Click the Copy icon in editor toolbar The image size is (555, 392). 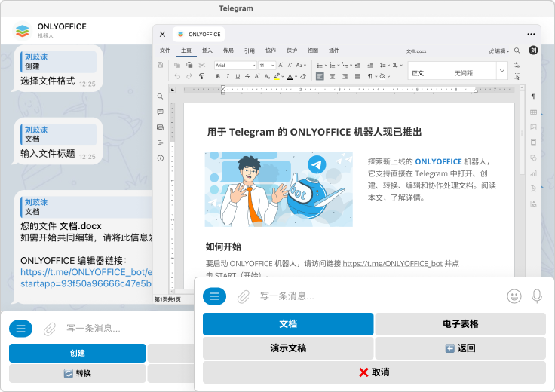point(177,65)
